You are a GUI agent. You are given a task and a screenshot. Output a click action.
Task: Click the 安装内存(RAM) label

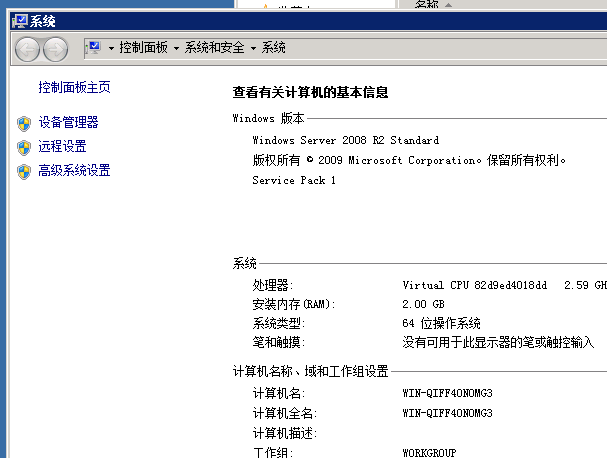point(293,304)
